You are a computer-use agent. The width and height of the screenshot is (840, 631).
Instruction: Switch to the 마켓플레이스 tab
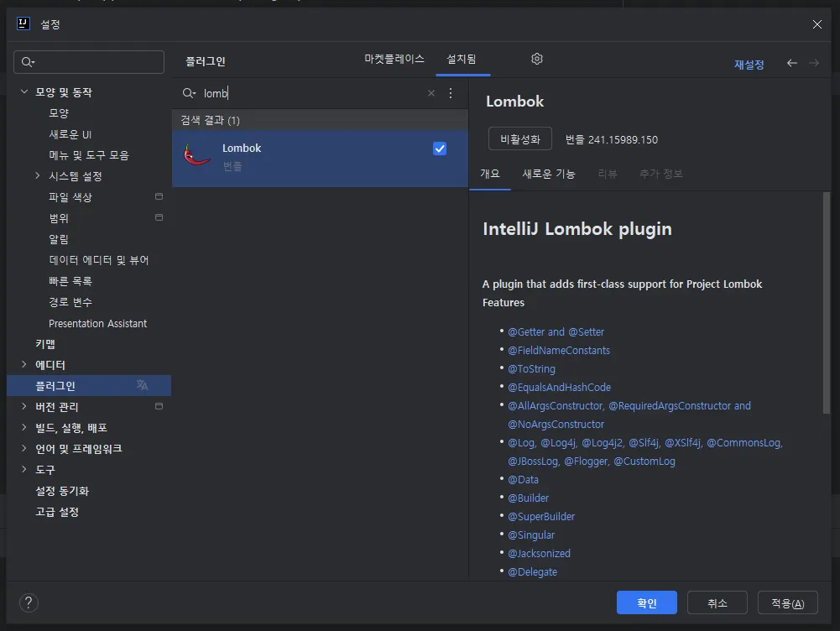[394, 59]
